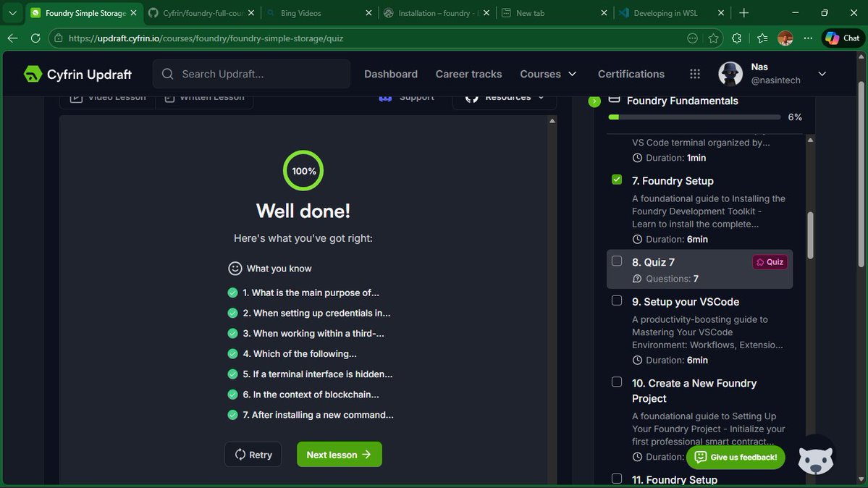868x488 pixels.
Task: Click the 100% score circle
Action: point(303,171)
